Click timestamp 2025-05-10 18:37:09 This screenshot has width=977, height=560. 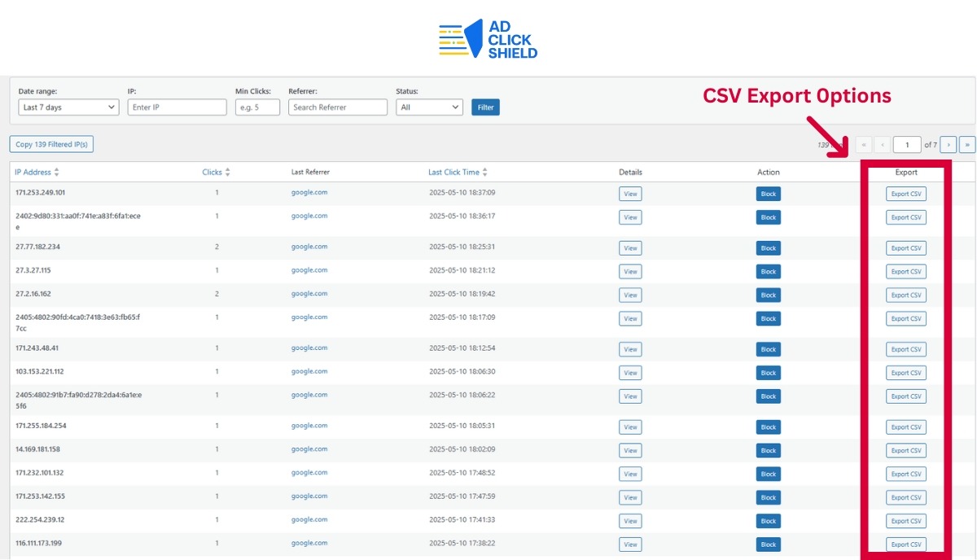[x=462, y=192]
